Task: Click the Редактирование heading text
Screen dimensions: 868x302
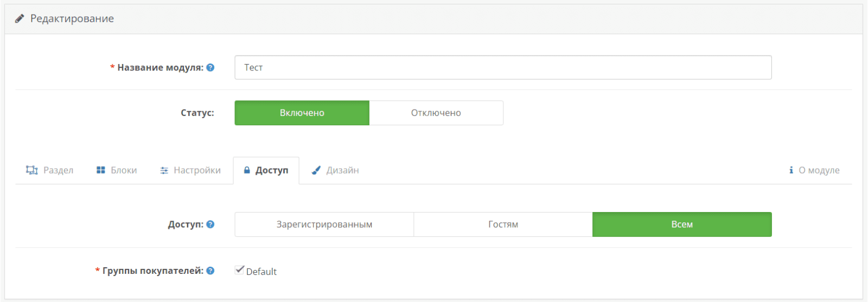Action: [x=72, y=18]
